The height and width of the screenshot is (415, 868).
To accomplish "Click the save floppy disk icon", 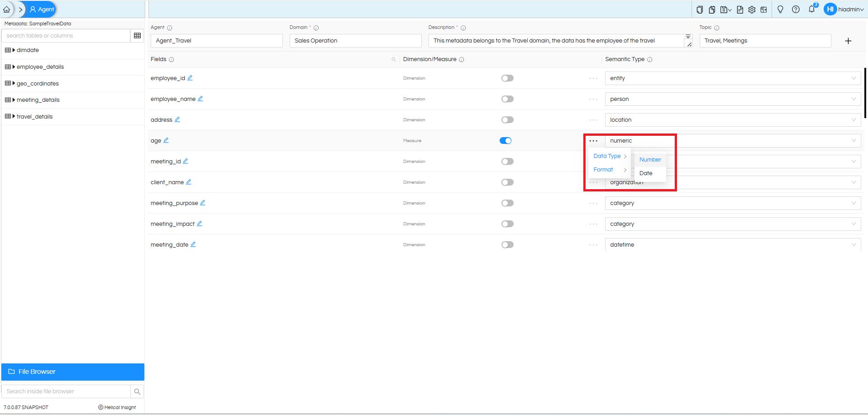I will (x=725, y=10).
